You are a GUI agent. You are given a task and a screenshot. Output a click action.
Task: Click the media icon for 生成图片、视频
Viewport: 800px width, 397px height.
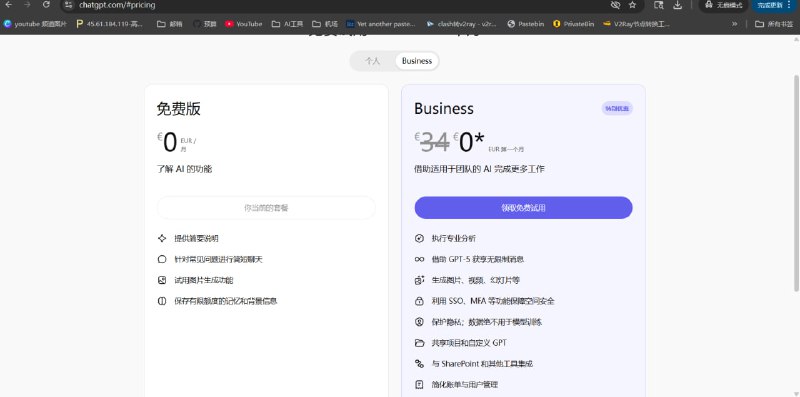coord(419,280)
